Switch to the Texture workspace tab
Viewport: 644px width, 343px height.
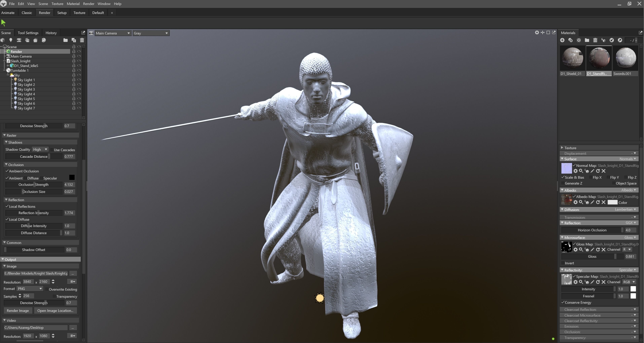(79, 12)
